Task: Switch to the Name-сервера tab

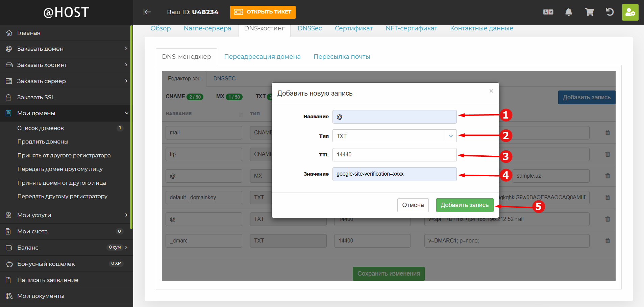Action: [207, 28]
